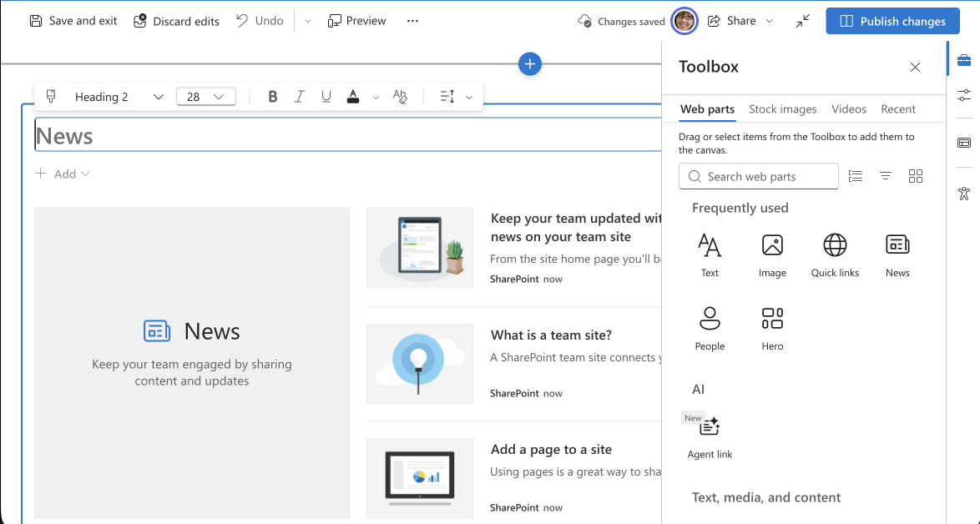The height and width of the screenshot is (524, 980).
Task: Open the Add dropdown below the heading
Action: [63, 174]
